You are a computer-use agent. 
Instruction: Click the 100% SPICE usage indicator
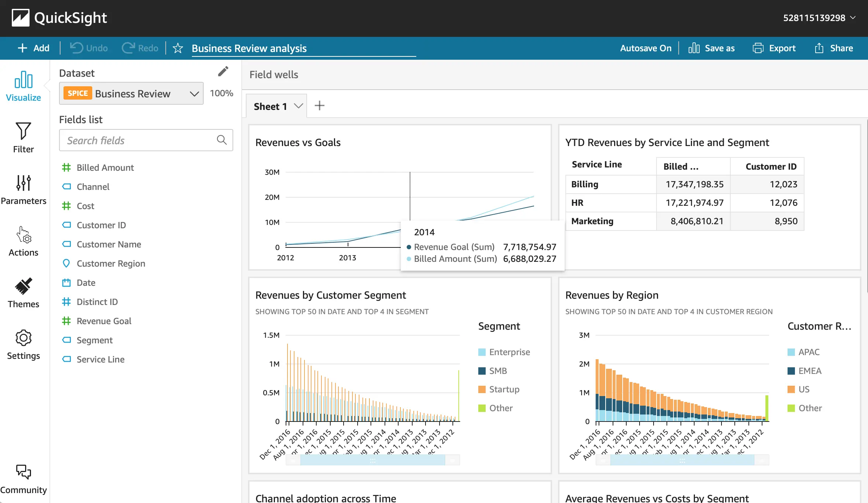[221, 93]
